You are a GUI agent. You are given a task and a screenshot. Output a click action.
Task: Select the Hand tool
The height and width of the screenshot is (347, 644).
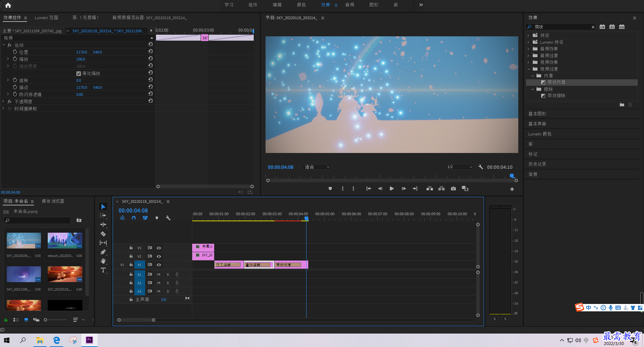pos(103,261)
